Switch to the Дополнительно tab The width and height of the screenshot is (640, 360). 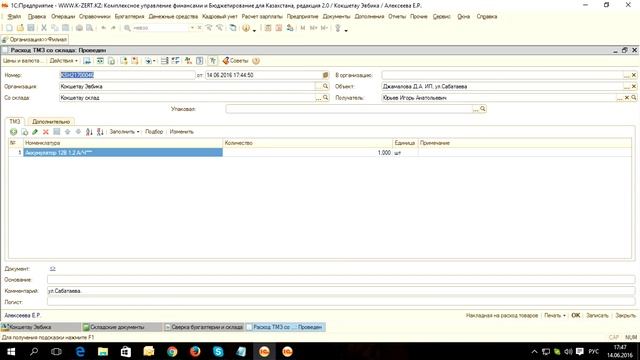pos(51,122)
